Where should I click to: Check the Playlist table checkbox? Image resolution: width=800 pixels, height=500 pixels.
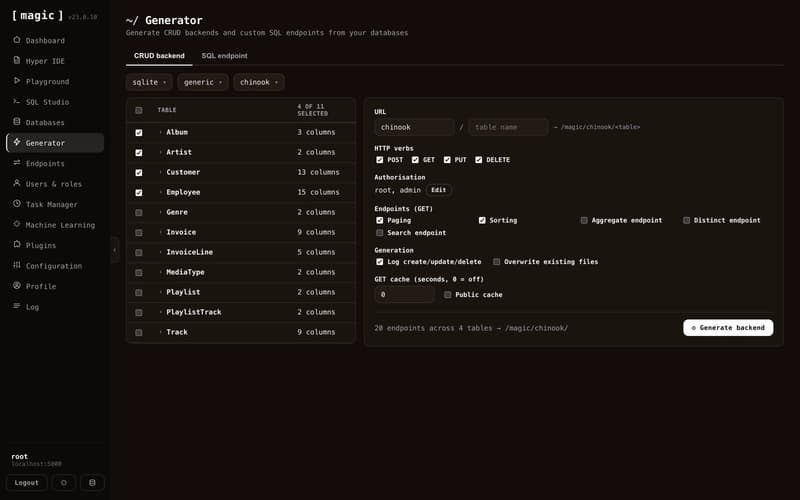click(x=139, y=292)
